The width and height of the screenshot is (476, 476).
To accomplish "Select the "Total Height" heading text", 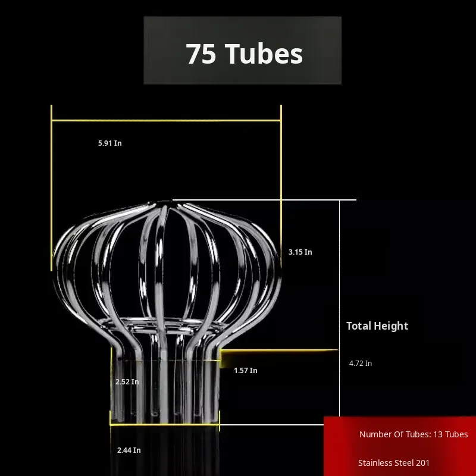I will [x=377, y=326].
